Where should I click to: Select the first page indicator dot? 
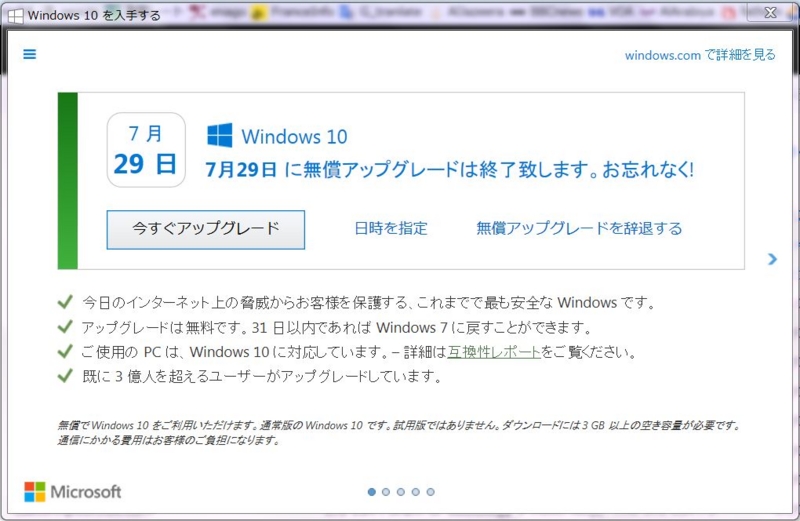[371, 492]
